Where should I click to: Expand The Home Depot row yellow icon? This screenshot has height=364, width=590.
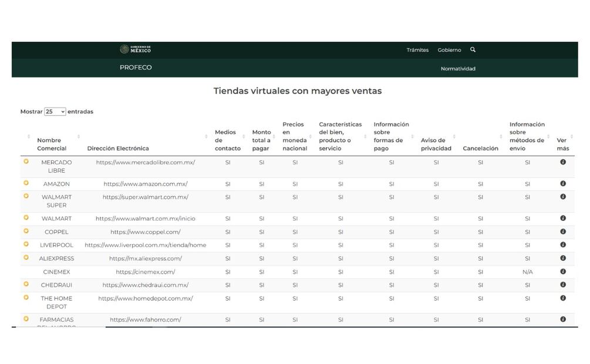tap(26, 298)
